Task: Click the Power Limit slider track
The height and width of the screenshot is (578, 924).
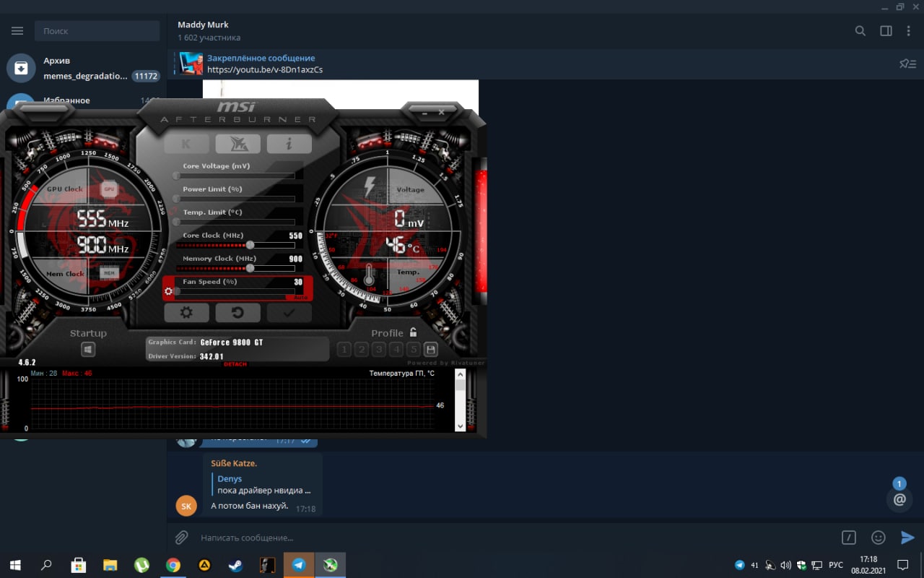Action: tap(235, 199)
